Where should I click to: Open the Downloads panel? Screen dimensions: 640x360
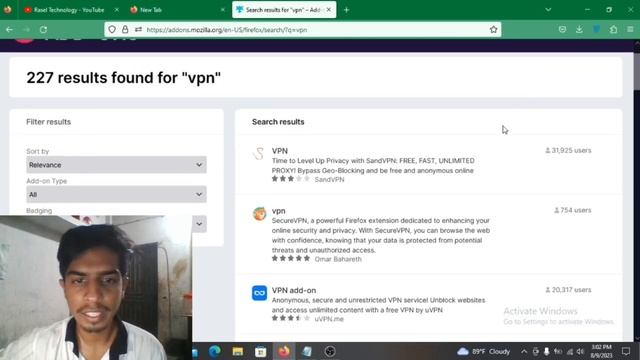click(x=579, y=29)
